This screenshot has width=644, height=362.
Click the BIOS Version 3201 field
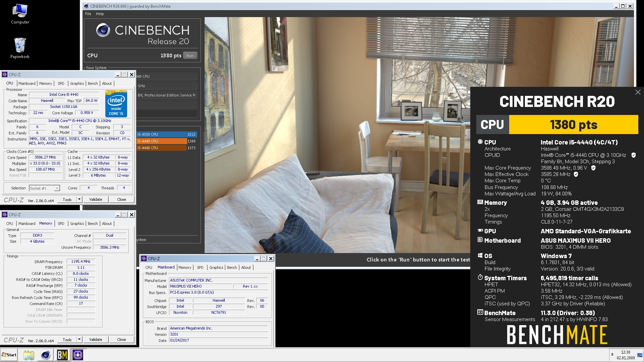[218, 334]
